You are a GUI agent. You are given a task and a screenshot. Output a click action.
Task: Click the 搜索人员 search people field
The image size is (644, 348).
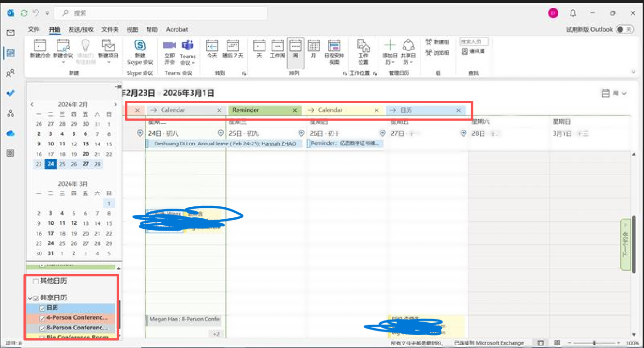click(x=474, y=42)
